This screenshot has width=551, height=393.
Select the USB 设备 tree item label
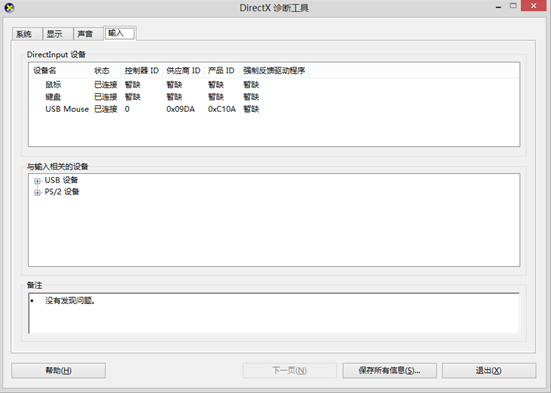click(61, 180)
